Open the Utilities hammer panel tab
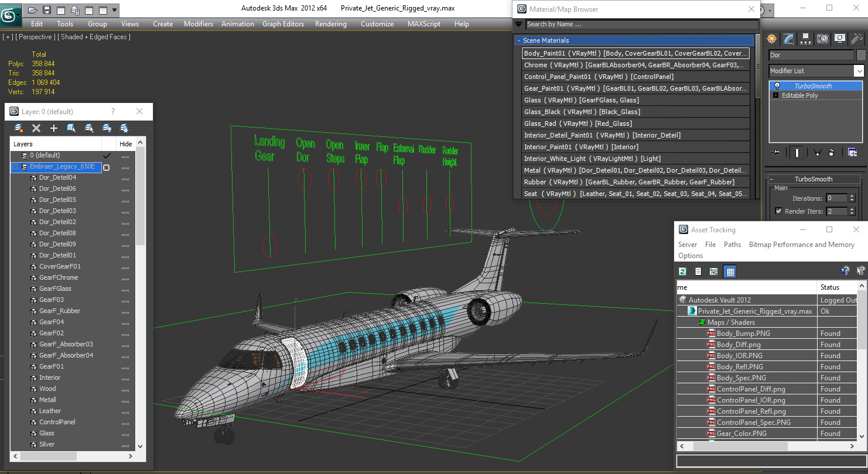The image size is (868, 474). [857, 39]
